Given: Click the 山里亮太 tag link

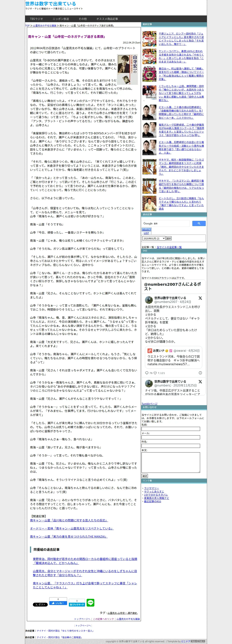Looking at the screenshot, I should [112, 613].
